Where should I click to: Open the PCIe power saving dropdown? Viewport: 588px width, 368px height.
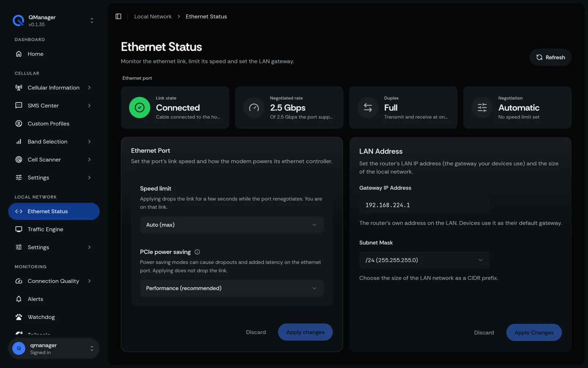point(232,288)
